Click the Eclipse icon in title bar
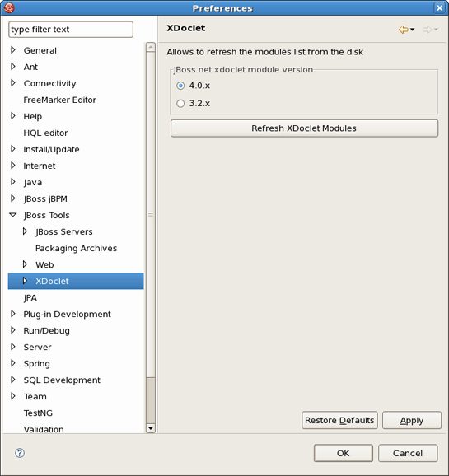 9,8
